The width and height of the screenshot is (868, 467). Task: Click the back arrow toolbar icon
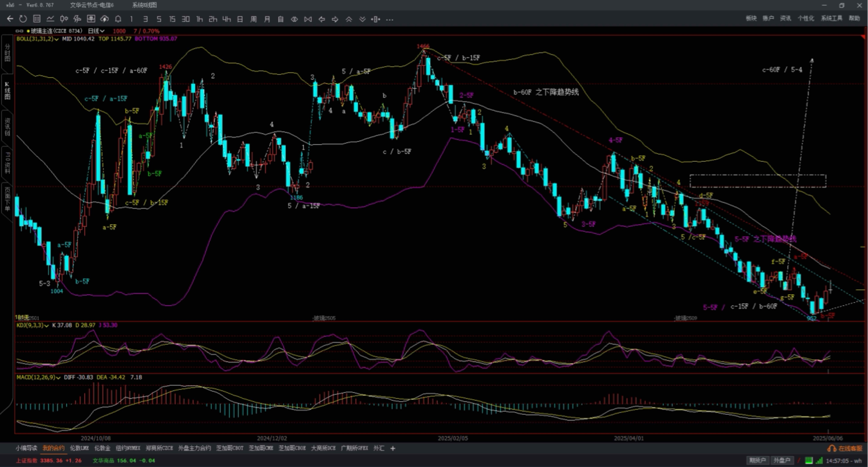10,19
